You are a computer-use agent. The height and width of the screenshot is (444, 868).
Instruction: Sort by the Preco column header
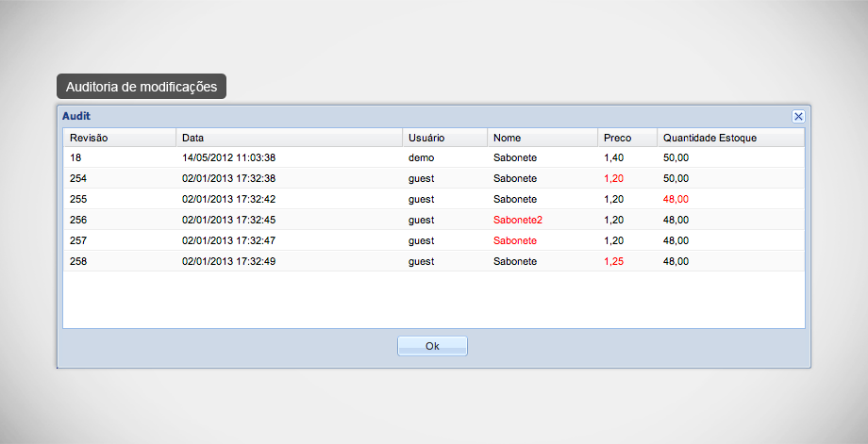click(x=626, y=138)
